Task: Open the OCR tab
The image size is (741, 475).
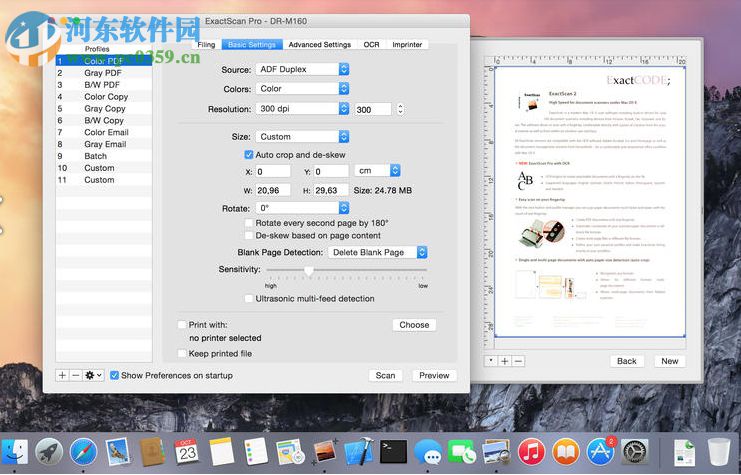Action: pyautogui.click(x=371, y=44)
